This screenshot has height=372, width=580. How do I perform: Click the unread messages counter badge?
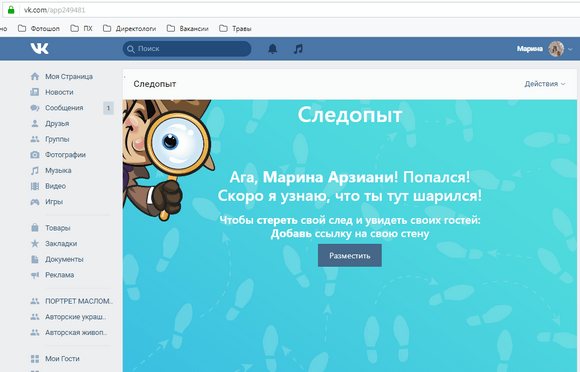[x=108, y=108]
